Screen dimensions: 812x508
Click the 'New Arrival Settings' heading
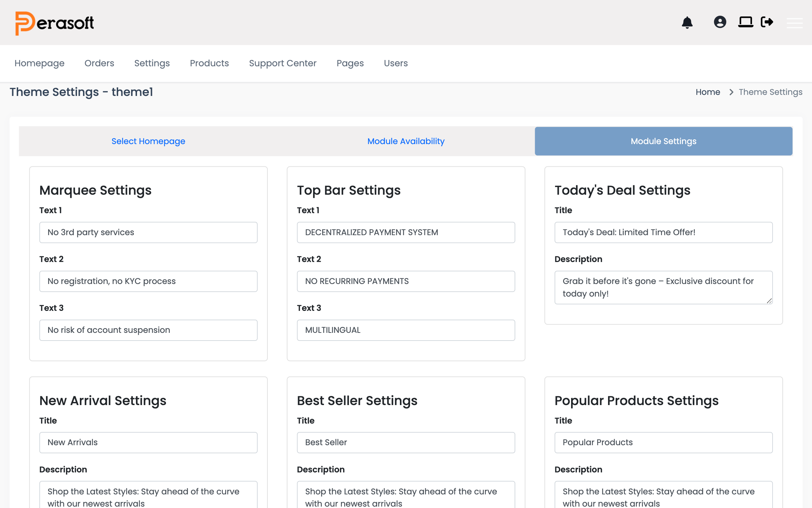[x=103, y=401]
